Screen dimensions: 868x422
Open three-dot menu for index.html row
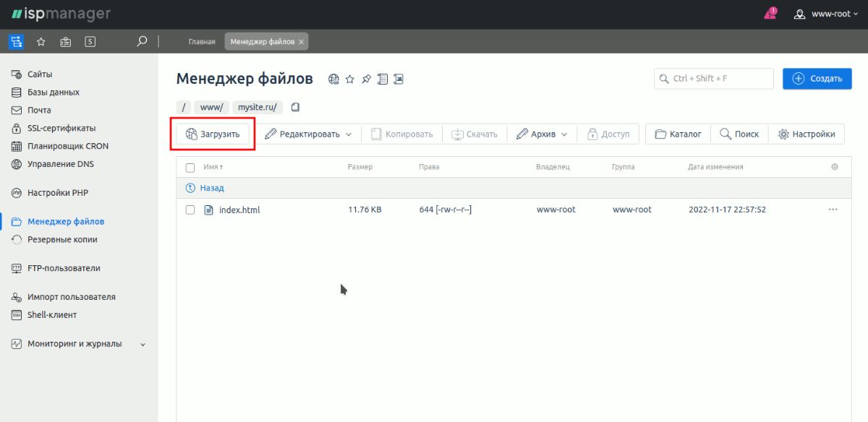(x=833, y=210)
